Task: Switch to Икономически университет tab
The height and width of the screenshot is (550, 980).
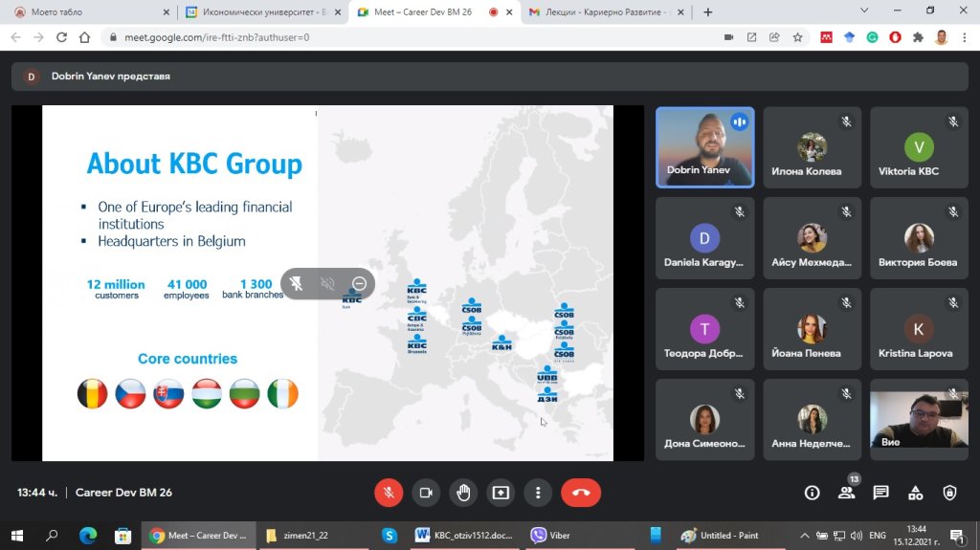Action: click(x=262, y=11)
